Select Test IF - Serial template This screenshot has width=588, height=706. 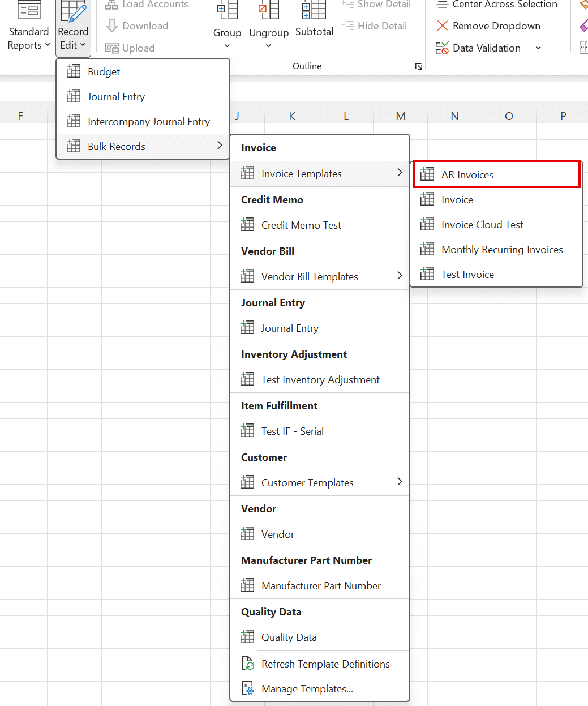pos(320,431)
